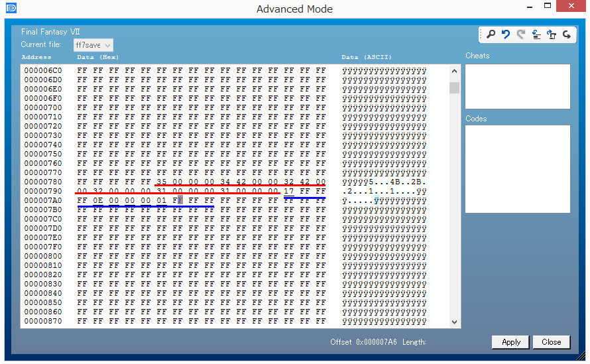Viewport: 590px width, 364px height.
Task: Click the hex view scroll up arrow
Action: [x=454, y=71]
